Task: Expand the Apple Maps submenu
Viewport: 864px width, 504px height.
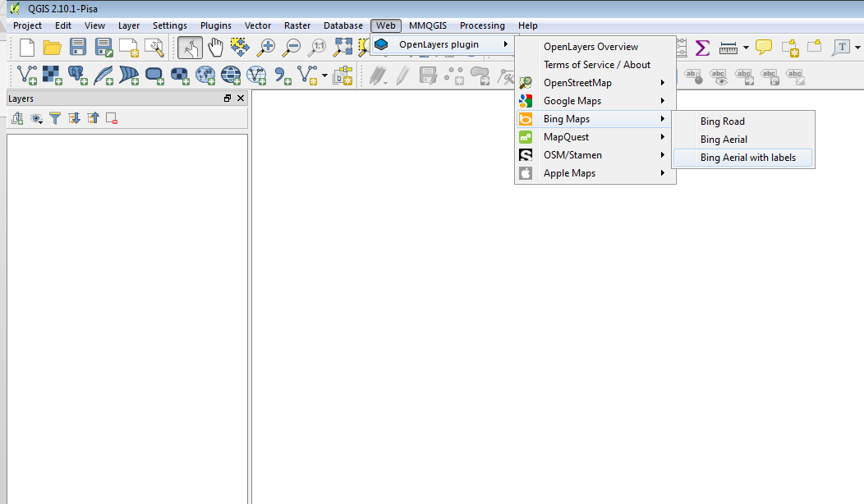Action: (595, 173)
